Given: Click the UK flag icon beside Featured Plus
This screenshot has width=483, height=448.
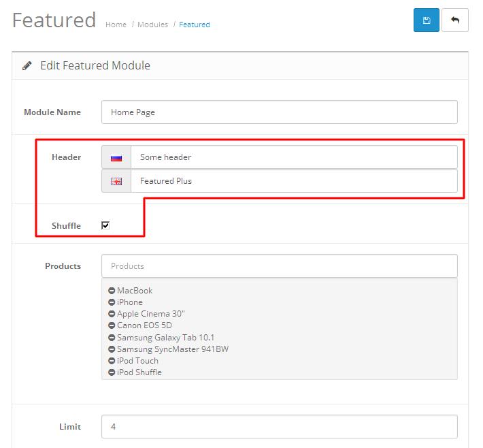Looking at the screenshot, I should pyautogui.click(x=116, y=181).
